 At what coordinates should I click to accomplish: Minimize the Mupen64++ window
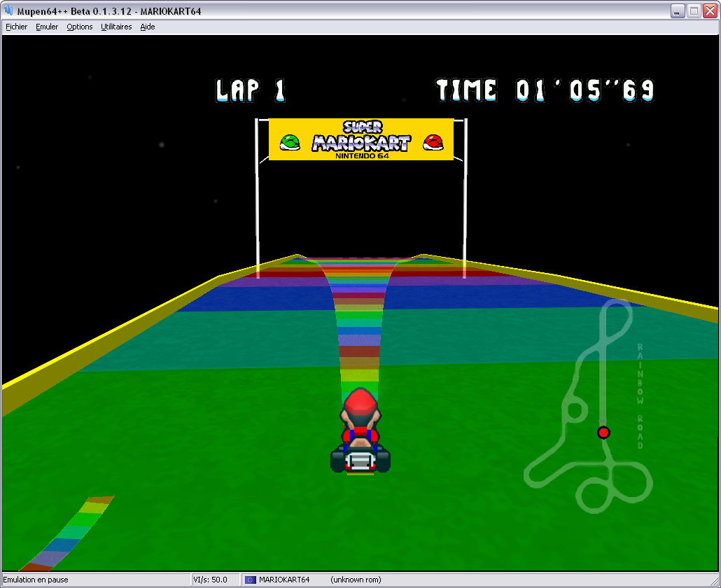[x=677, y=11]
